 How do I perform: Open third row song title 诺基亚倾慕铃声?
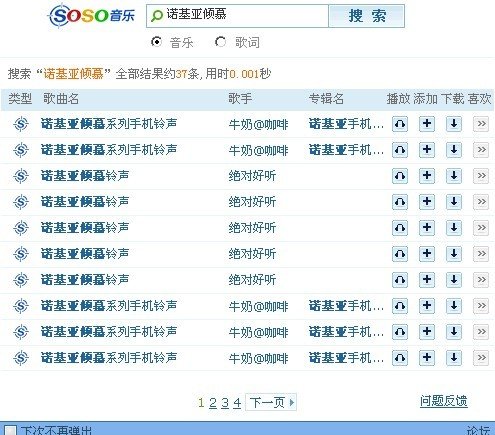[85, 176]
